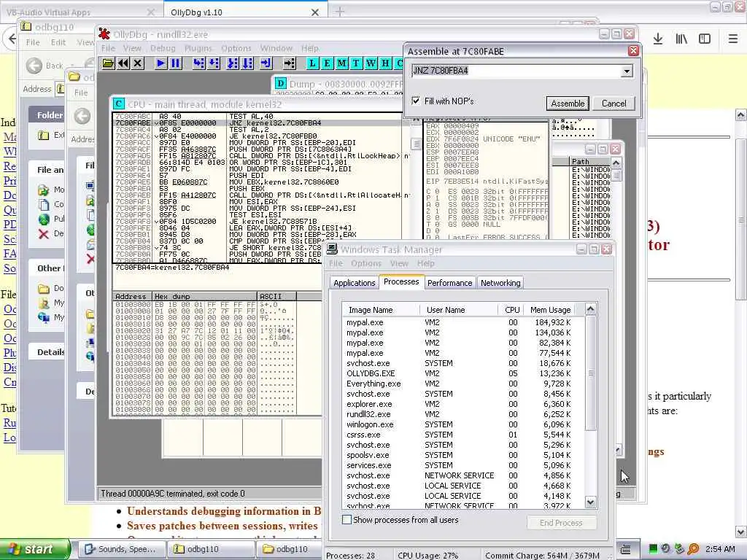The height and width of the screenshot is (560, 747).
Task: Open the OllyDbg Window menu
Action: 276,48
